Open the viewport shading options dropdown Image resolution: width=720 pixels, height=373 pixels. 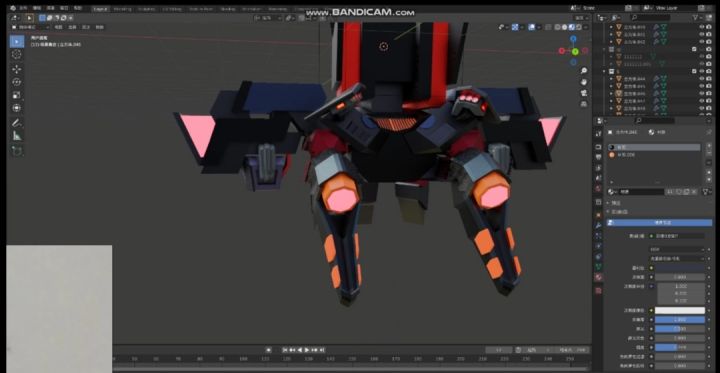586,27
